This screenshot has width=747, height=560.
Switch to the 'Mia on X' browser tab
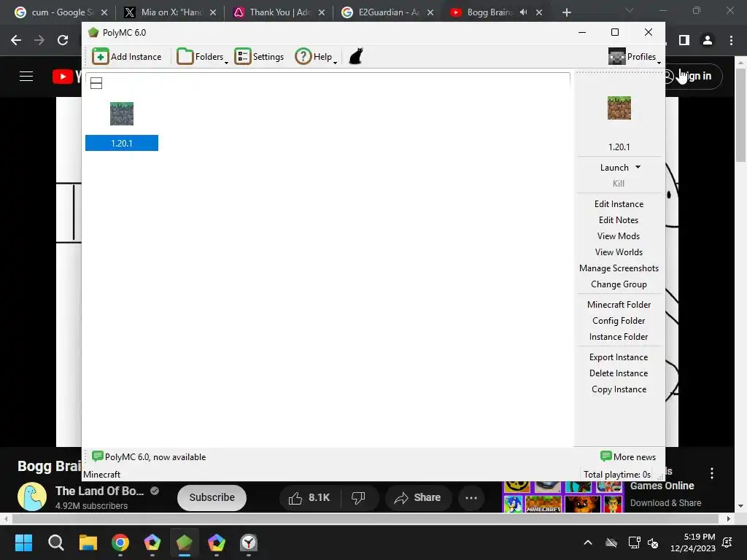click(169, 12)
